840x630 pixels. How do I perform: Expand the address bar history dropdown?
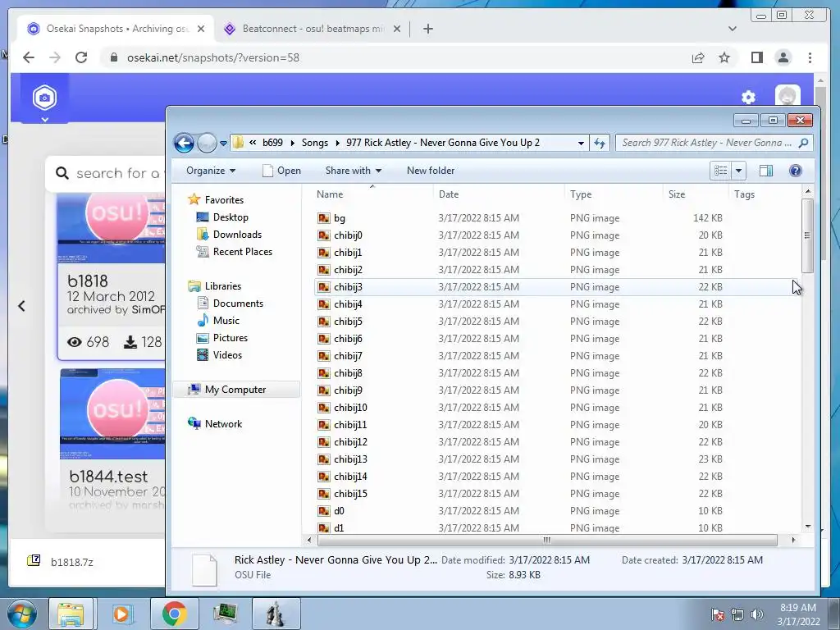tap(581, 143)
